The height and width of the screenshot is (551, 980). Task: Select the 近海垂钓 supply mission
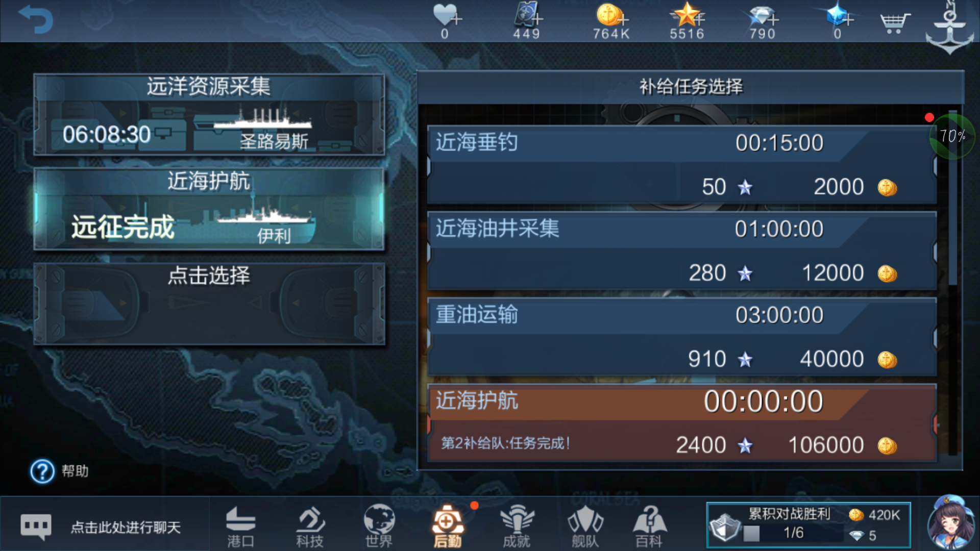pyautogui.click(x=682, y=165)
